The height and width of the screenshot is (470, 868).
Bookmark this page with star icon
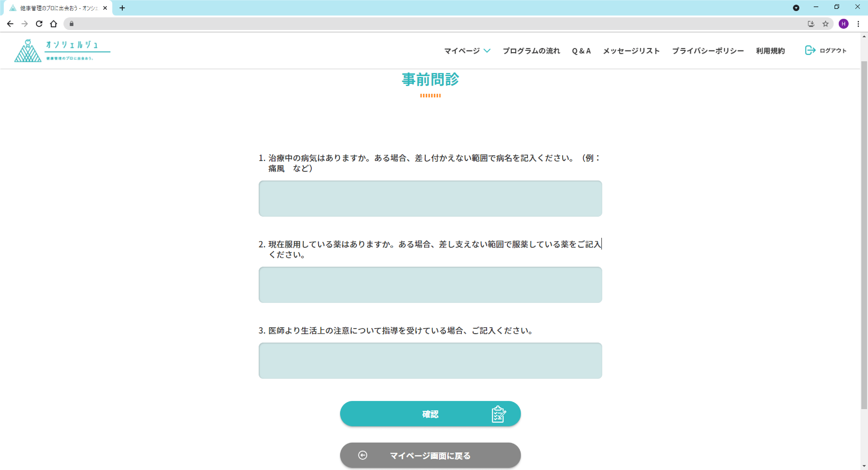pyautogui.click(x=825, y=24)
